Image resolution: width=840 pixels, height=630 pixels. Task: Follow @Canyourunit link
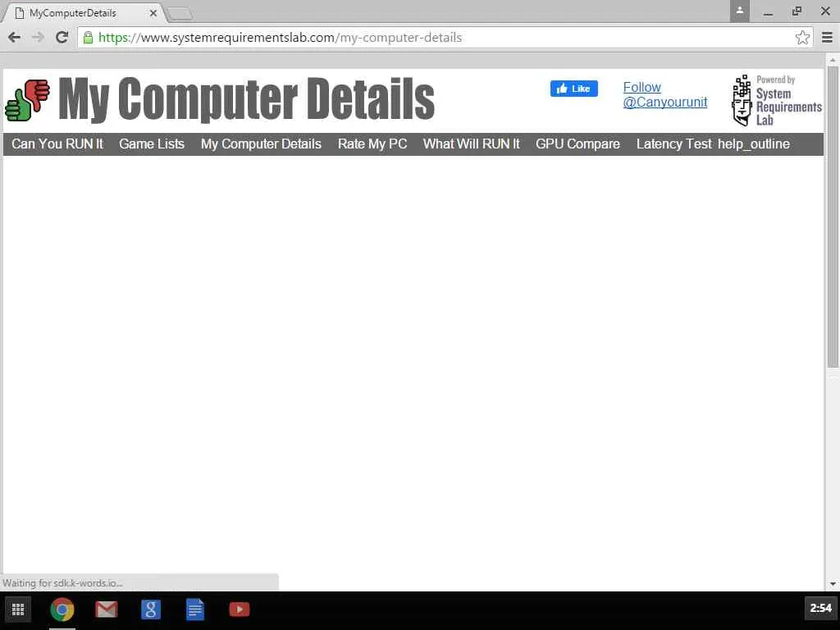[664, 95]
